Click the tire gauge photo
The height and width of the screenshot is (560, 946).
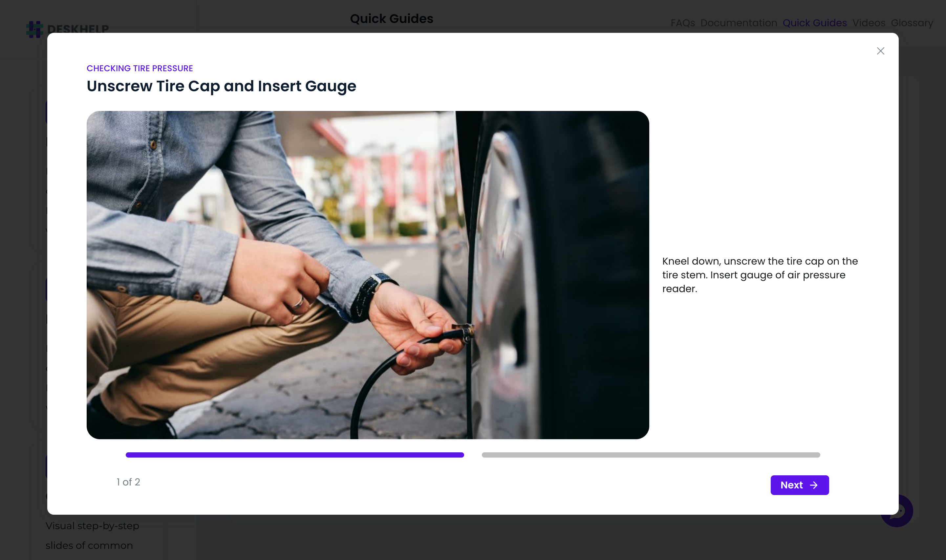click(368, 275)
